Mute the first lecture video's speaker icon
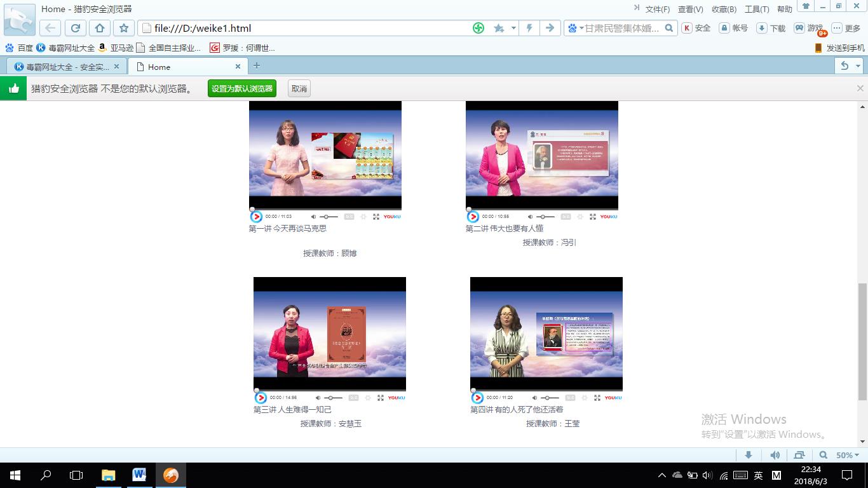The height and width of the screenshot is (488, 868). (x=313, y=217)
